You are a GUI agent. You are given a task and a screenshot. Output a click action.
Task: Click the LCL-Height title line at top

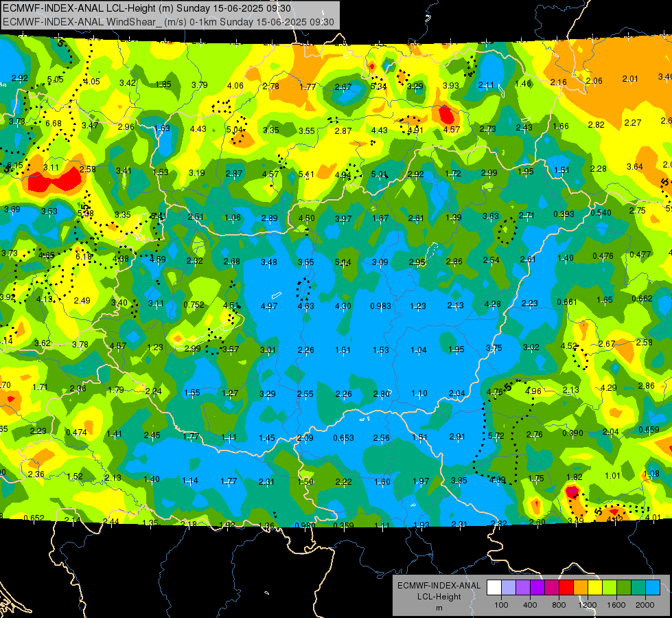pyautogui.click(x=147, y=8)
